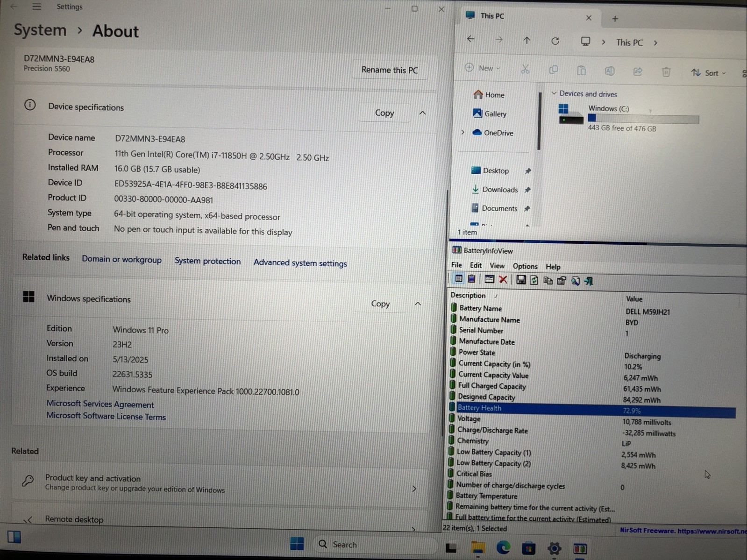This screenshot has width=747, height=560.
Task: Open the Domain or workgroup link
Action: tap(122, 260)
